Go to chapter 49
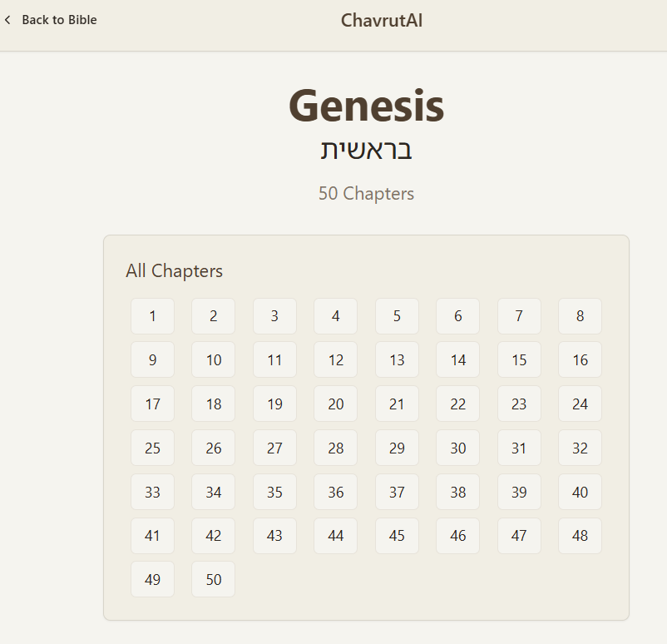Image resolution: width=667 pixels, height=644 pixels. [152, 579]
